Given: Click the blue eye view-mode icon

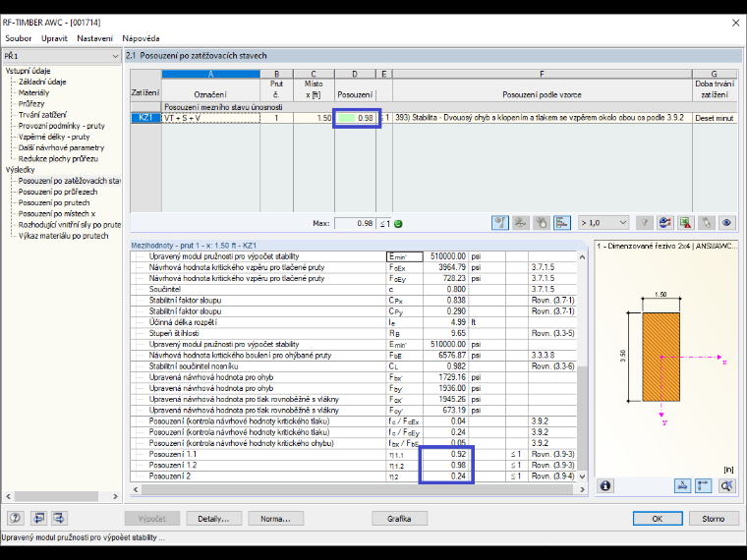Looking at the screenshot, I should pos(726,223).
